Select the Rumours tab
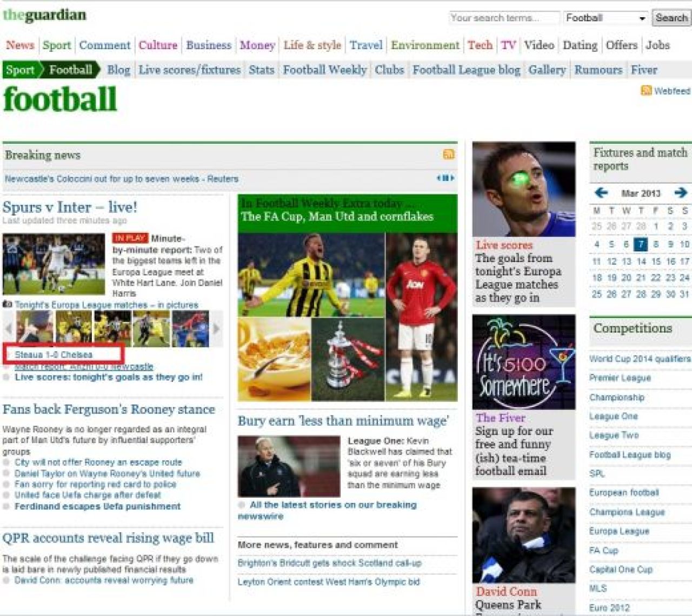692x616 pixels. point(598,70)
